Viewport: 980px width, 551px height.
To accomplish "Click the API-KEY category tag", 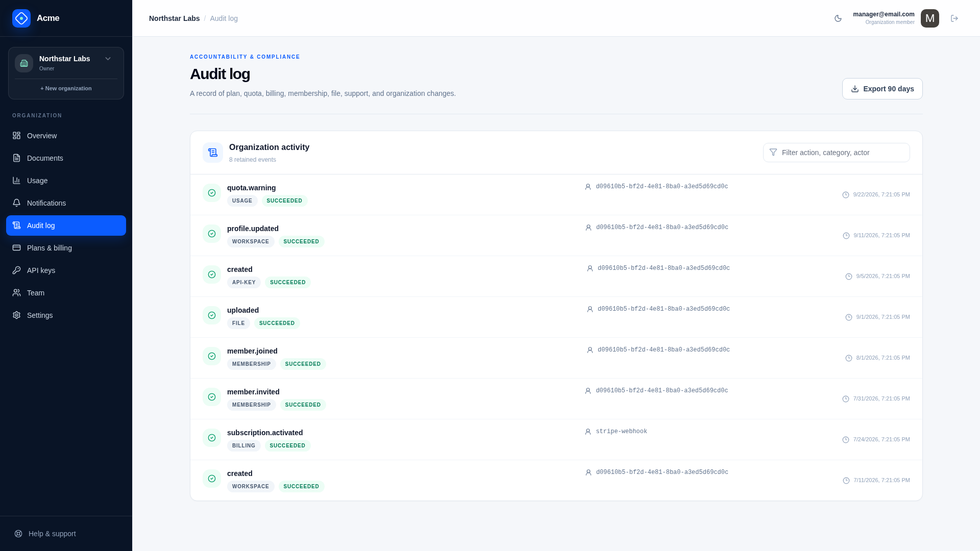I will click(x=244, y=283).
